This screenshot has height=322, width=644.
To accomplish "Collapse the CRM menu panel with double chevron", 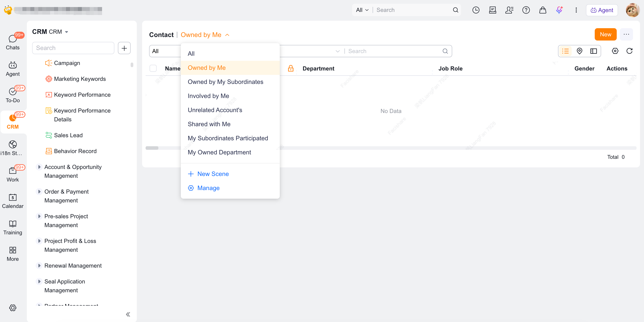I will [x=128, y=314].
